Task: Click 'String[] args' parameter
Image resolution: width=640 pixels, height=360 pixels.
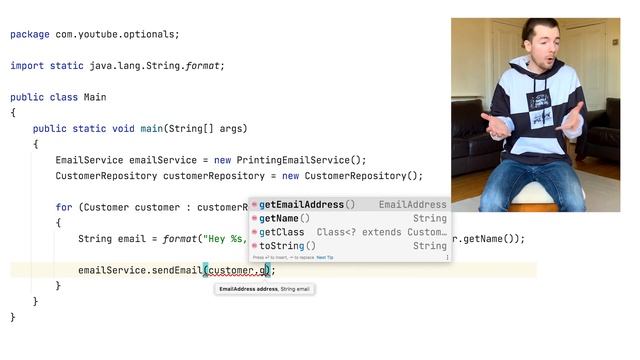Action: pos(205,129)
